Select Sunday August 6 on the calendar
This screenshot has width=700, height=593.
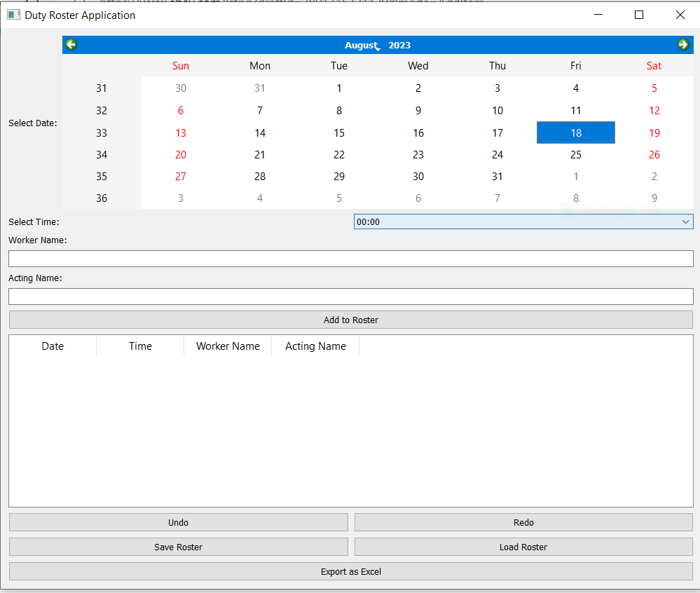pyautogui.click(x=180, y=110)
